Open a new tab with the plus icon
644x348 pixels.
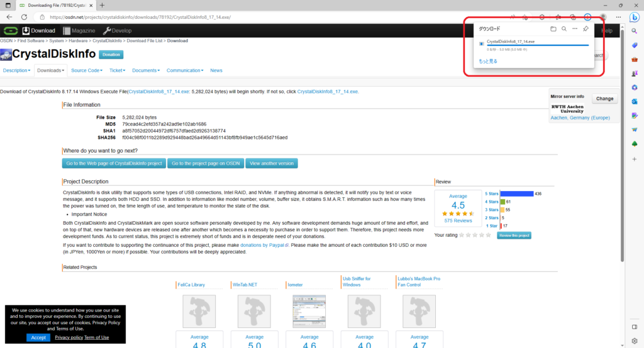click(102, 5)
